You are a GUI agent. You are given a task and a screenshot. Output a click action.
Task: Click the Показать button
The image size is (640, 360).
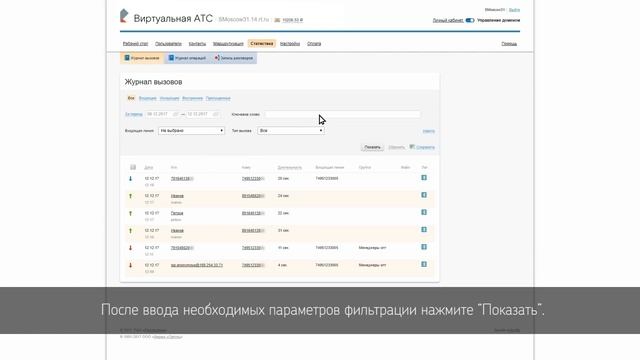(x=372, y=147)
